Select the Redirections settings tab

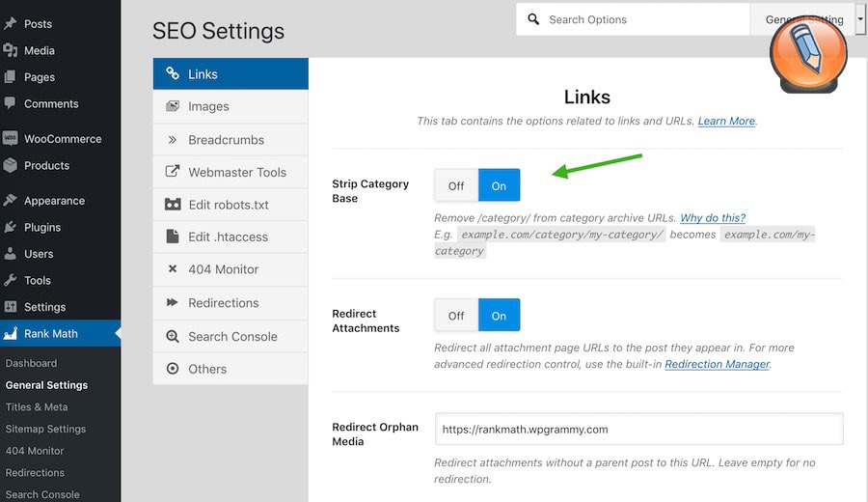[x=231, y=303]
